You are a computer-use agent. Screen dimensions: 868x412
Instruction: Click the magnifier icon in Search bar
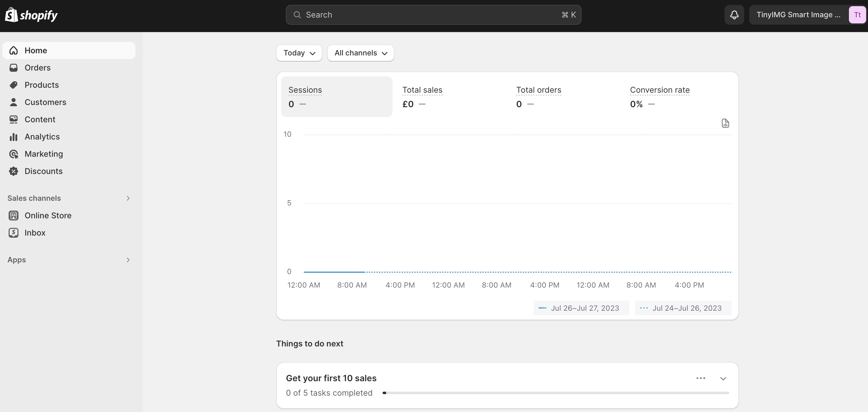click(x=297, y=15)
